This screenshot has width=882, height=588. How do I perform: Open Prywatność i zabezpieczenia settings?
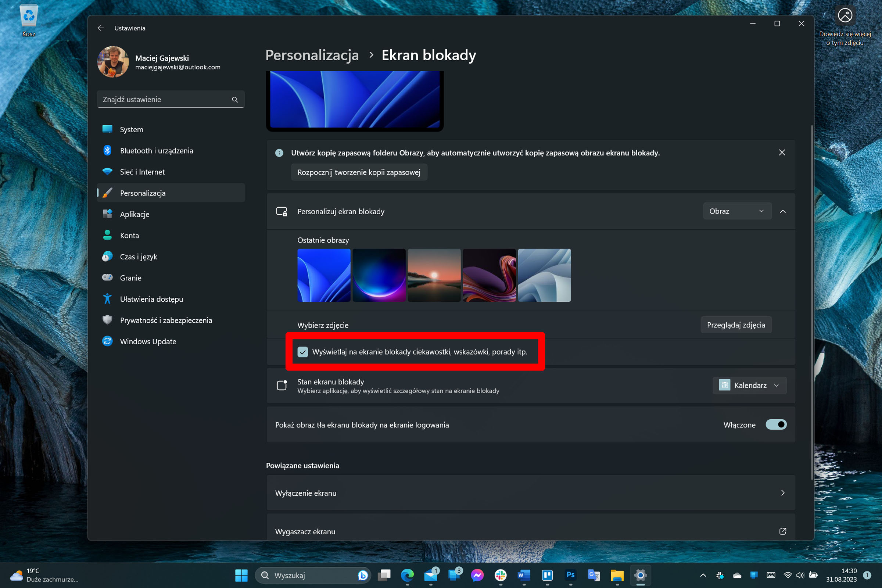171,320
